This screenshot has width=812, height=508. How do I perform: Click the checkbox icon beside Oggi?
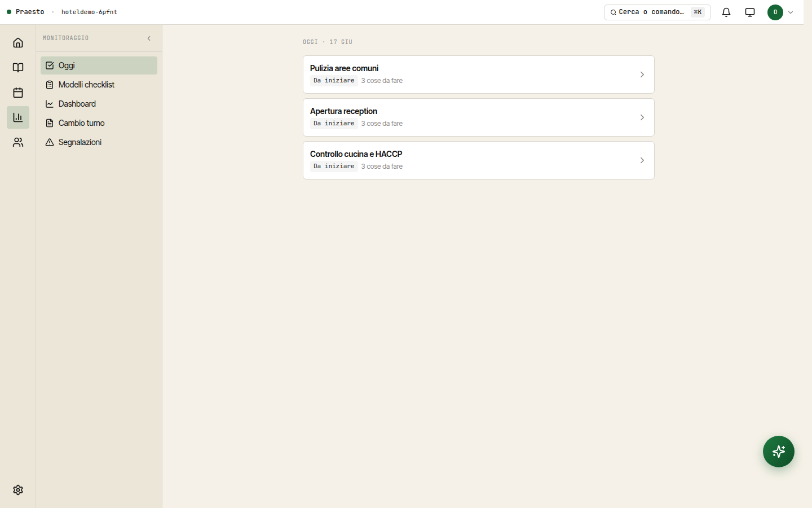tap(50, 65)
